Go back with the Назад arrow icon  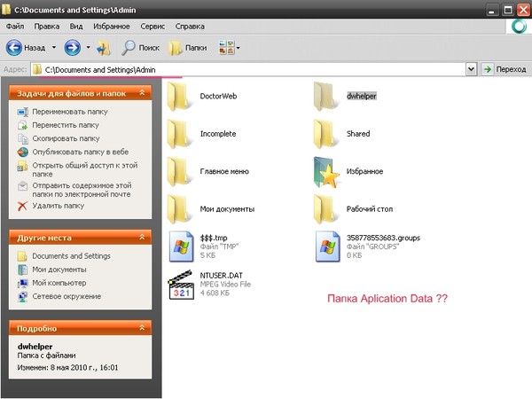[x=14, y=48]
